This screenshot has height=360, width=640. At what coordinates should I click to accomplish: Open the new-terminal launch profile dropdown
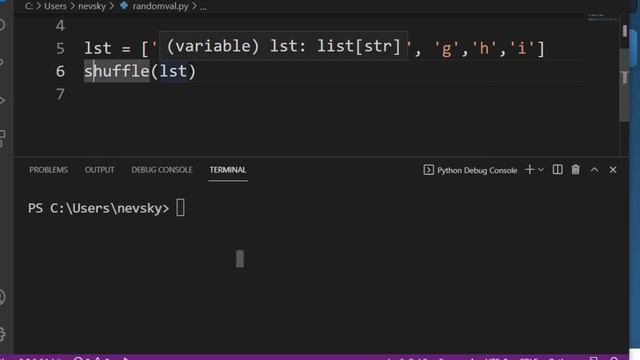(x=541, y=170)
